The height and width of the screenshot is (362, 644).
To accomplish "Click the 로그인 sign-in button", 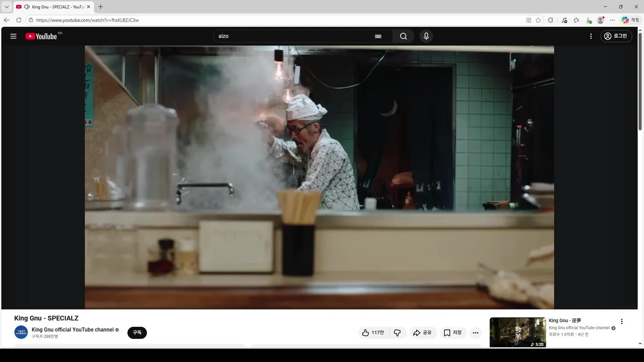I will tap(616, 36).
